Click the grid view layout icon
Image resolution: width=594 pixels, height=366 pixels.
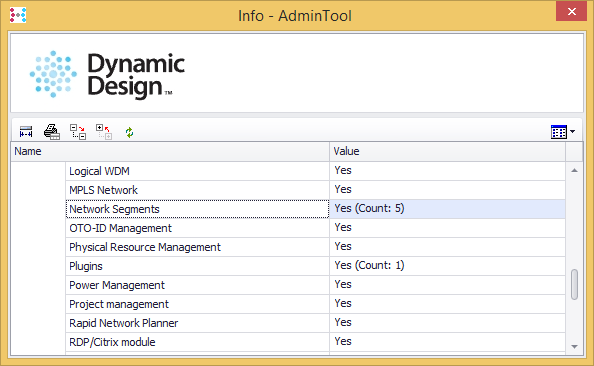tap(559, 132)
